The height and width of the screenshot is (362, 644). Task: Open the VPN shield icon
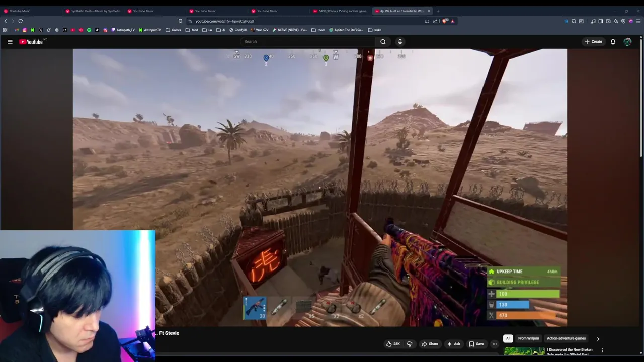coord(623,21)
